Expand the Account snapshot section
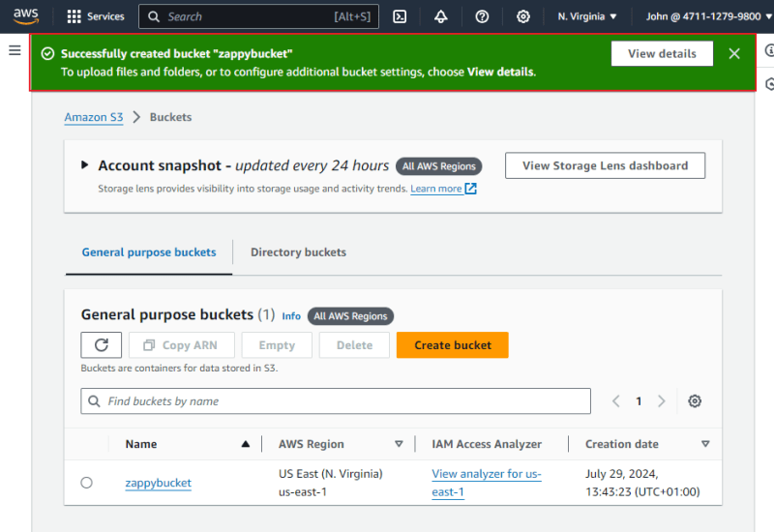Viewport: 774px width, 532px height. tap(84, 164)
